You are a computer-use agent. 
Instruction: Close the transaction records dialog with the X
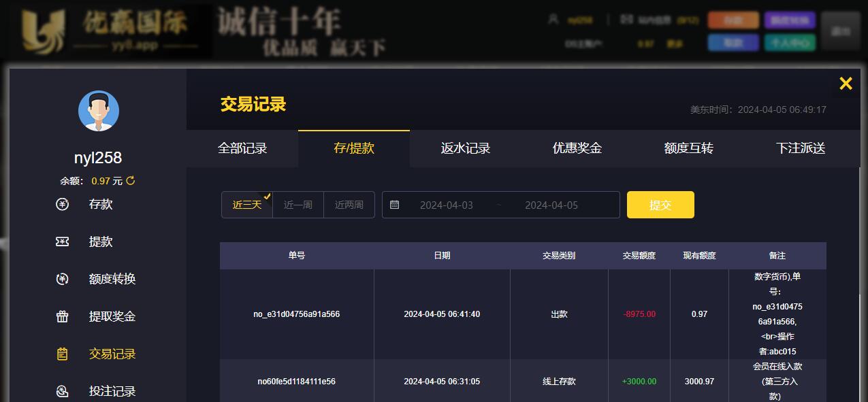click(x=846, y=84)
